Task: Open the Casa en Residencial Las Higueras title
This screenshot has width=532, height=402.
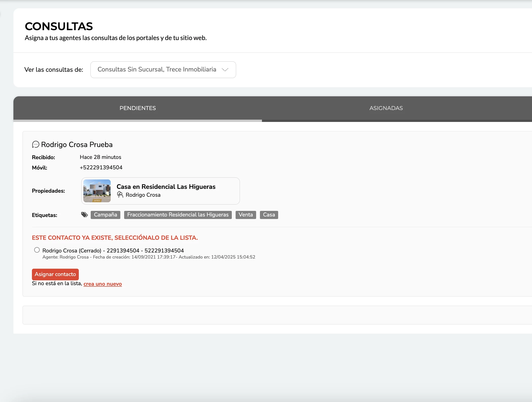Action: 166,187
